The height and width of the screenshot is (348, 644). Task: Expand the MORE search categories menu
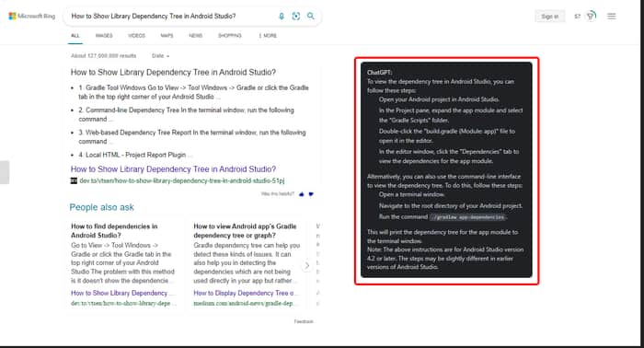tap(268, 36)
